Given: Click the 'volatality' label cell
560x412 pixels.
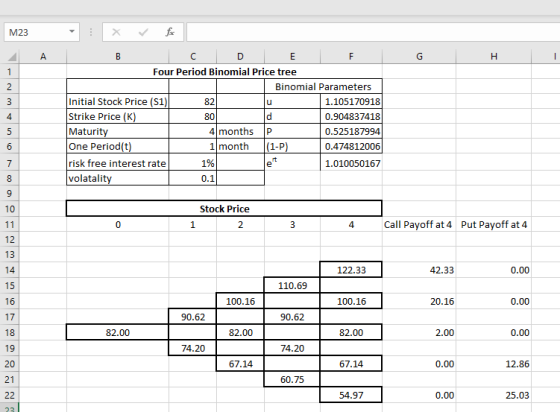Looking at the screenshot, I should point(118,178).
